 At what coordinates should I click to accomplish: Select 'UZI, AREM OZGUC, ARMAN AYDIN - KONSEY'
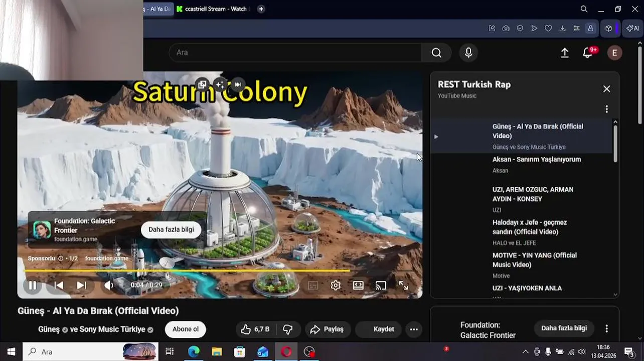pyautogui.click(x=522, y=199)
